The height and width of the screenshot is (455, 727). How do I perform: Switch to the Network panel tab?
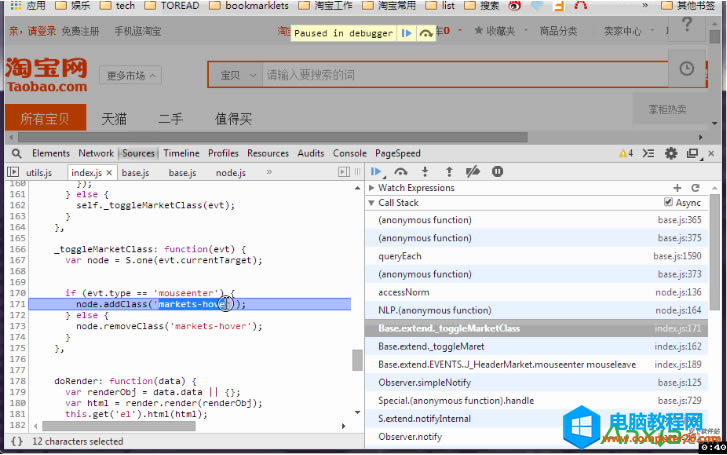coord(96,153)
